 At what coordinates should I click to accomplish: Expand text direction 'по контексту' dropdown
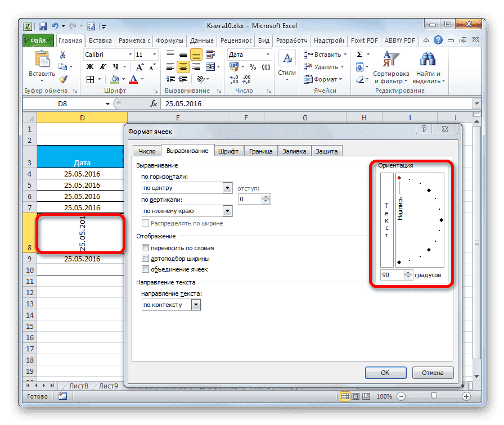(196, 305)
